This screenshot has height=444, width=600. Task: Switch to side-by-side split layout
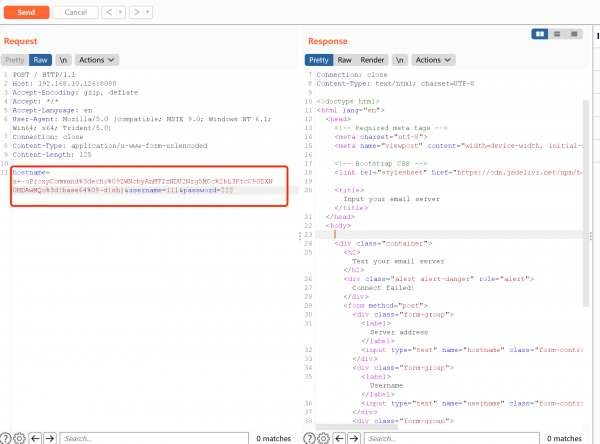click(540, 33)
